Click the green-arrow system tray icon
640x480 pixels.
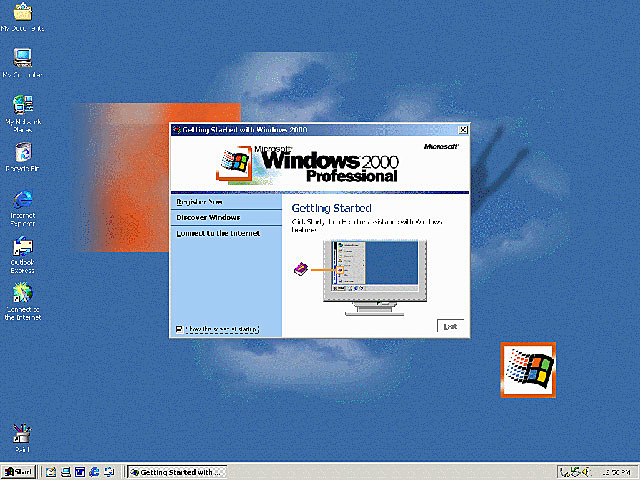(576, 472)
